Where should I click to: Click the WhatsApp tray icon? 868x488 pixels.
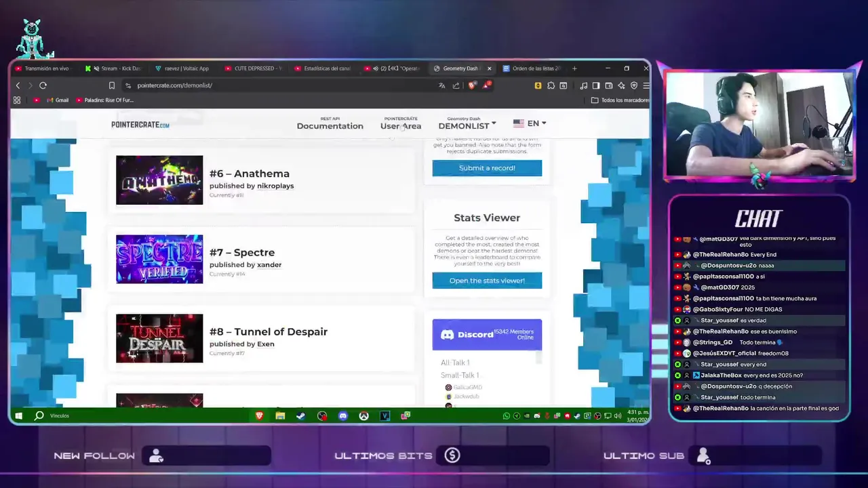[x=507, y=415]
